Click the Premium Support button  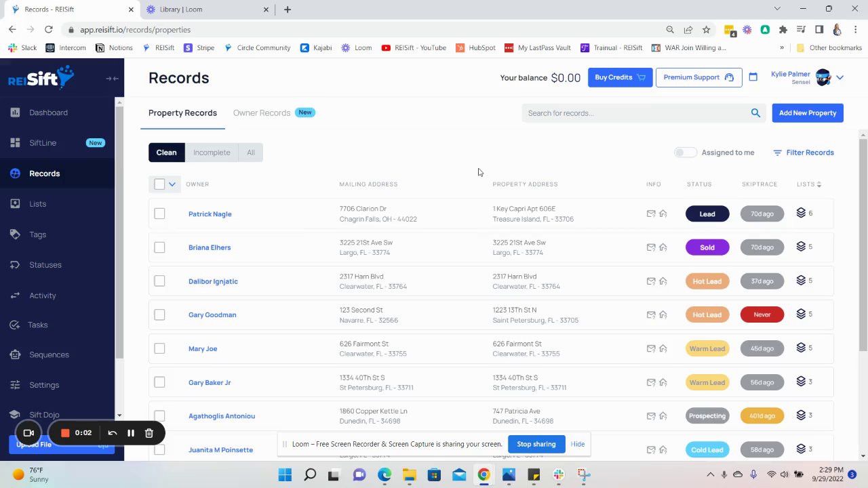pos(698,77)
